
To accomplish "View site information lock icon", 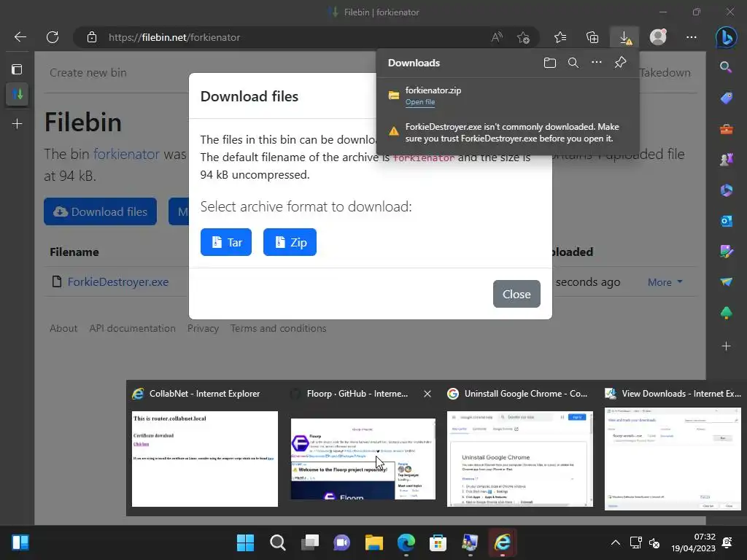I will pos(92,37).
